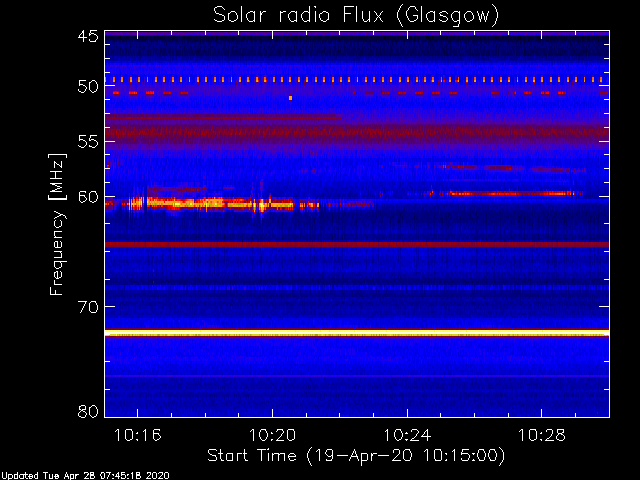640x480 pixels.
Task: Click the red streak near 60 MHz at 10:26
Action: pos(510,193)
